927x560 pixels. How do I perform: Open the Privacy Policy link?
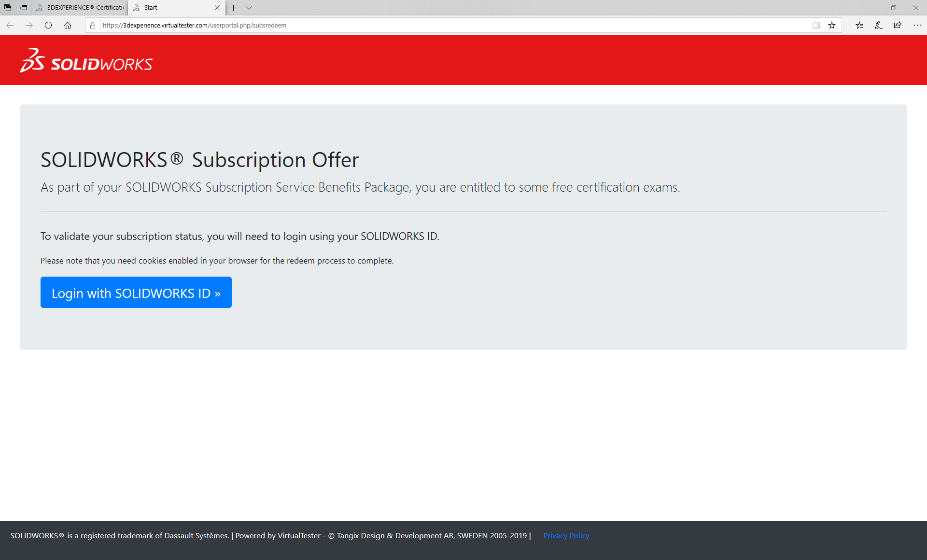pos(566,535)
